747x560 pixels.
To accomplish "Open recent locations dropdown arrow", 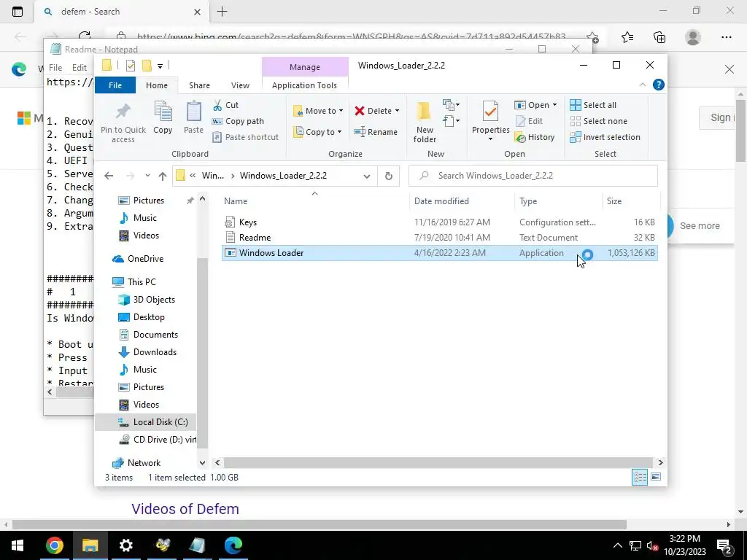I will [147, 176].
